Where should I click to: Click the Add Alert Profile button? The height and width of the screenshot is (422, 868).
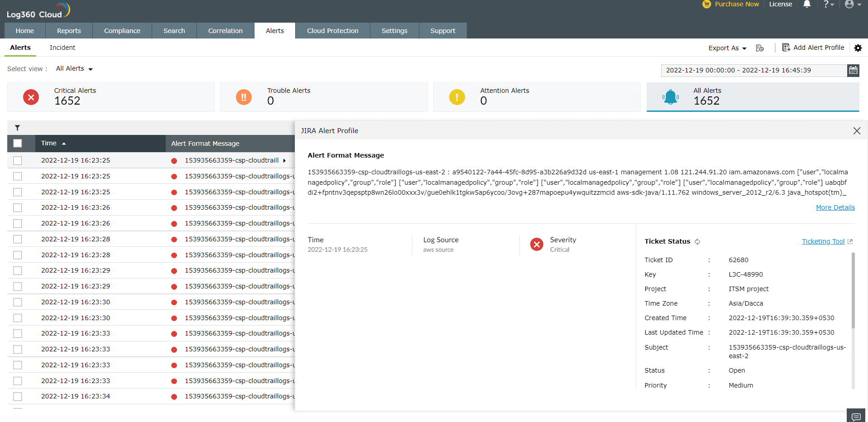click(813, 47)
